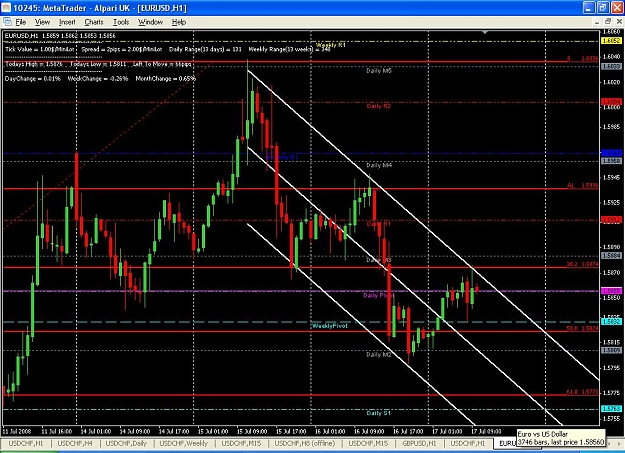The image size is (625, 453).
Task: Click the Daily M4 level label
Action: [379, 165]
